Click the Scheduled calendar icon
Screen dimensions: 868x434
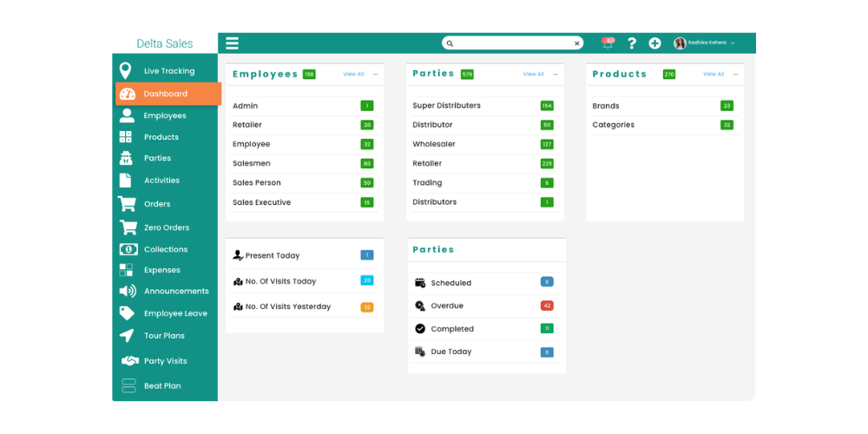(x=420, y=282)
